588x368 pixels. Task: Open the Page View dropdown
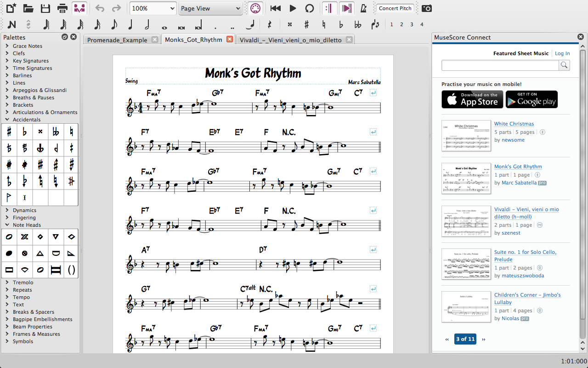210,8
